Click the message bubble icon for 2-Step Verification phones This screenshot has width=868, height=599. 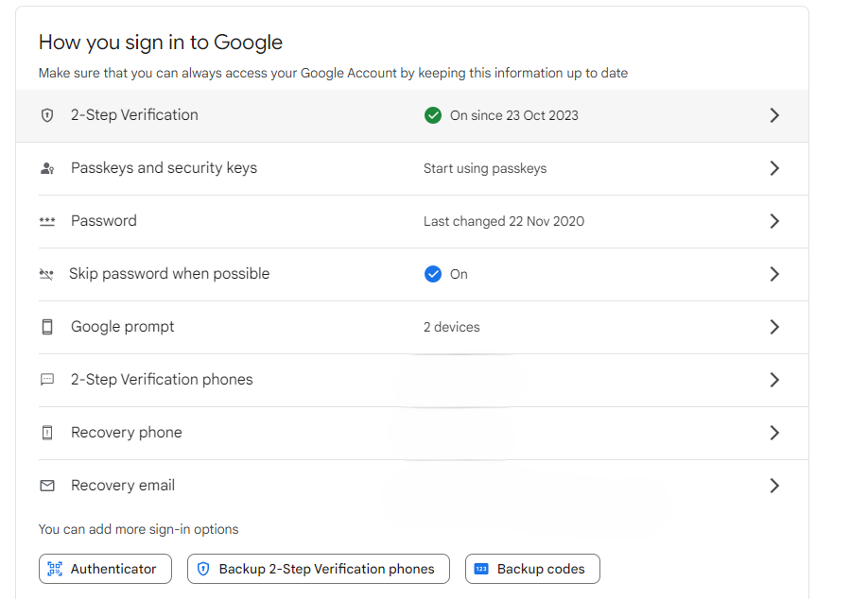[x=47, y=380]
